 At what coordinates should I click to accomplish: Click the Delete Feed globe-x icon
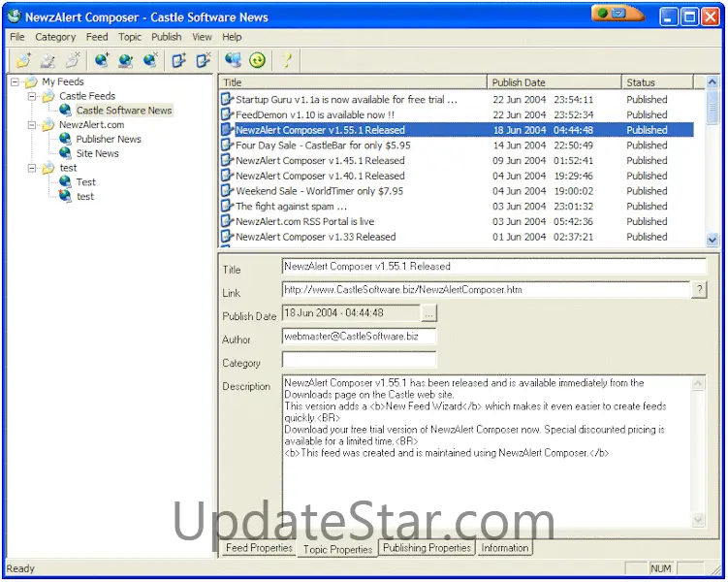pyautogui.click(x=150, y=60)
